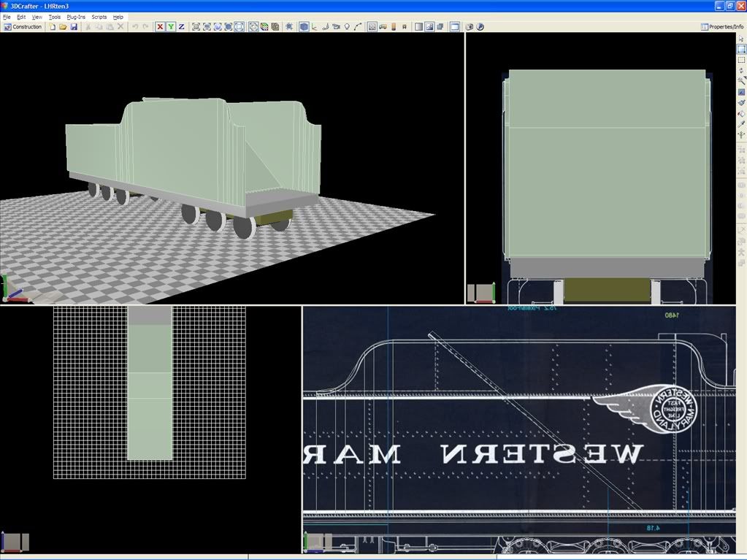This screenshot has width=747, height=560.
Task: Open an existing file with folder icon
Action: (63, 27)
